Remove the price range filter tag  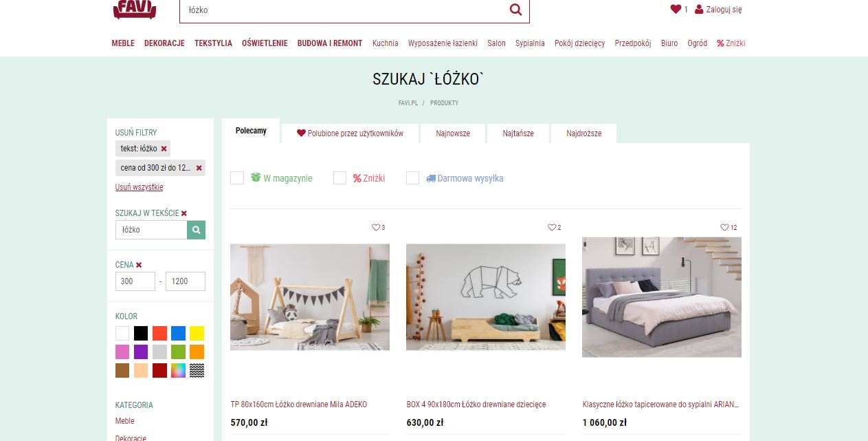pyautogui.click(x=199, y=168)
